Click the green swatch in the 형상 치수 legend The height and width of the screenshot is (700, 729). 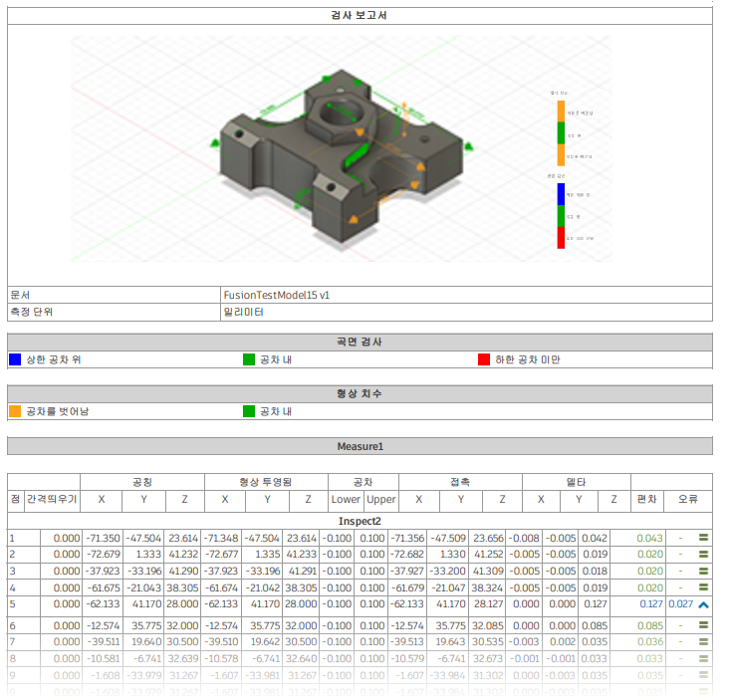tap(249, 411)
